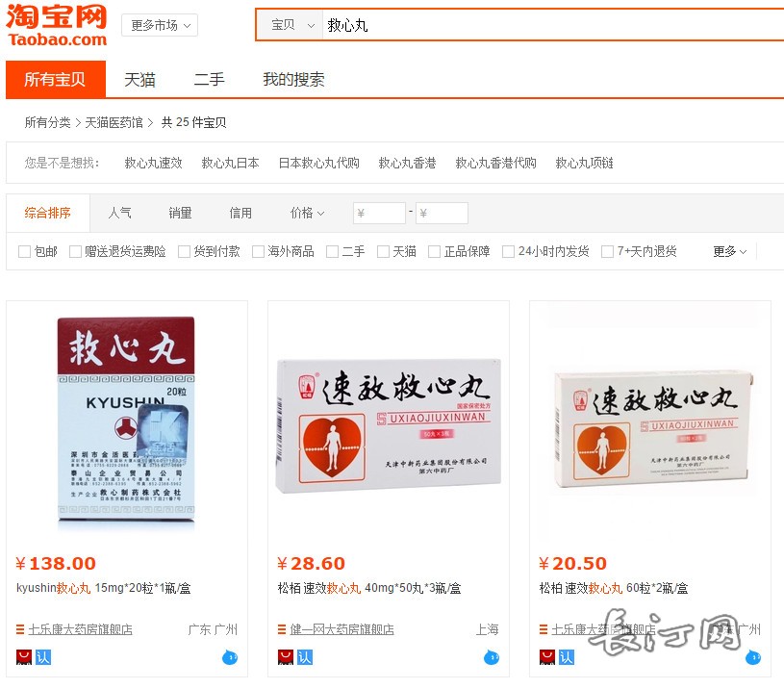This screenshot has height=689, width=784.
Task: Check the 正品保障 checkbox
Action: coord(435,251)
